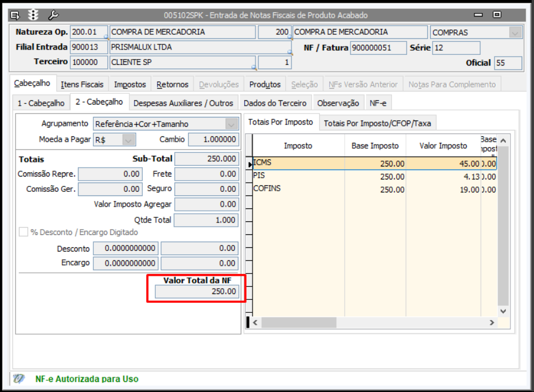Select Totais Por Imposto tab
Screen dimensions: 534x392
[281, 122]
